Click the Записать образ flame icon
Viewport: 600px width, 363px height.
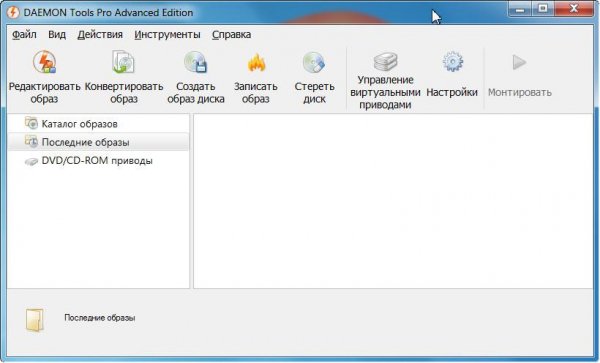click(256, 62)
